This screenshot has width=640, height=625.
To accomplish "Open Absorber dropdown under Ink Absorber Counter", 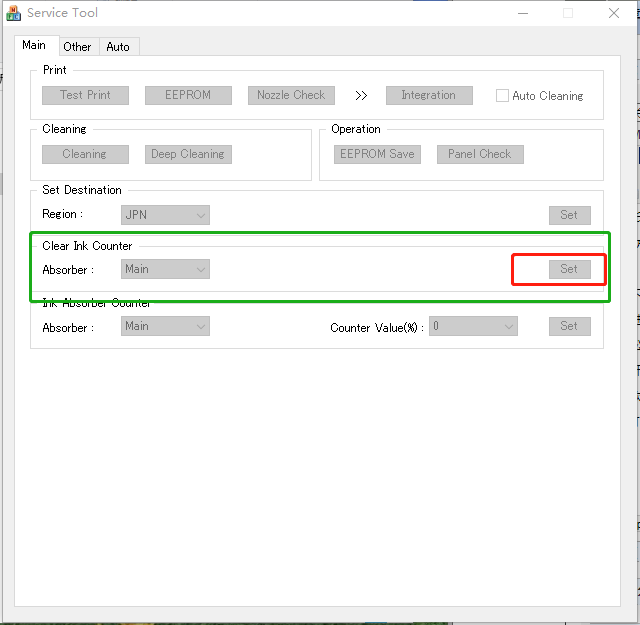I will click(x=165, y=326).
